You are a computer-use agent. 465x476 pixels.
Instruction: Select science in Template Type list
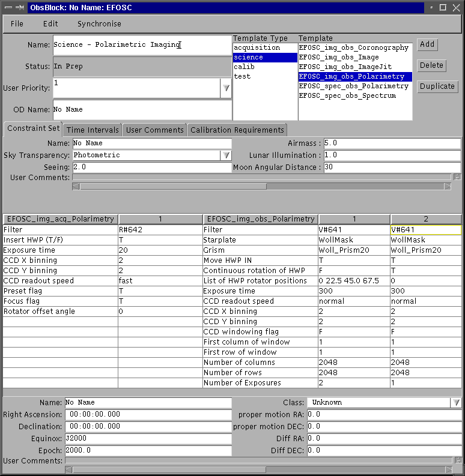(x=265, y=58)
